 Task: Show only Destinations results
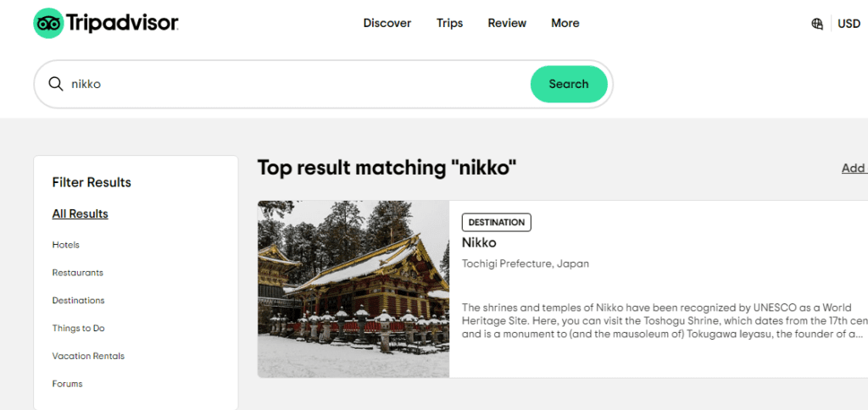tap(79, 301)
